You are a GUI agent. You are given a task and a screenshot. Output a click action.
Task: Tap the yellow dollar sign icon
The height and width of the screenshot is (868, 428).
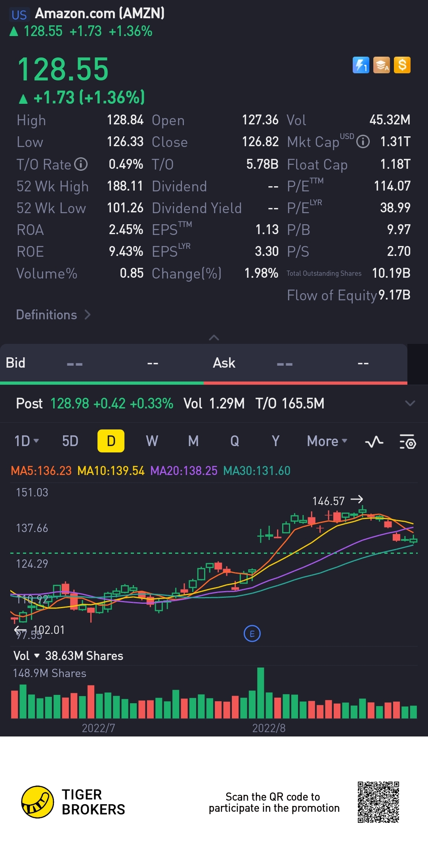pos(402,65)
